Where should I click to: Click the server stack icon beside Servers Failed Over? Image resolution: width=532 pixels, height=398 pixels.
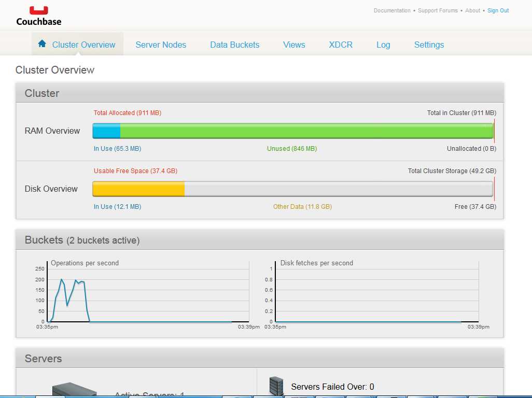point(276,386)
